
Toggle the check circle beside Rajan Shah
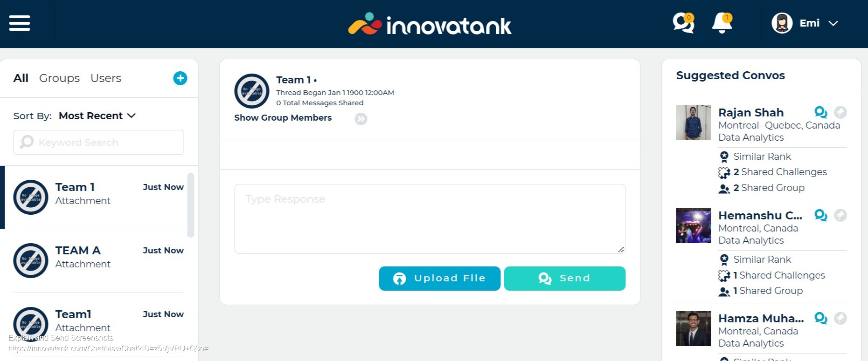840,112
